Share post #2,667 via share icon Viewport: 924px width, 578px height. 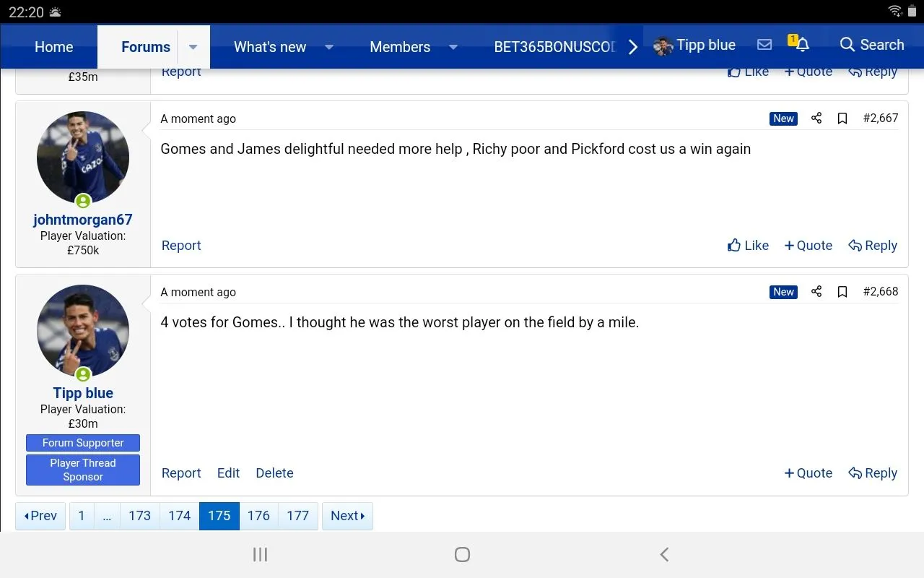(816, 118)
